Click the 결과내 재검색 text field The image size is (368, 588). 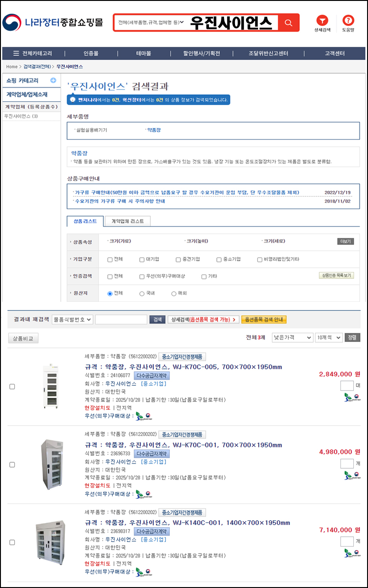pyautogui.click(x=121, y=319)
